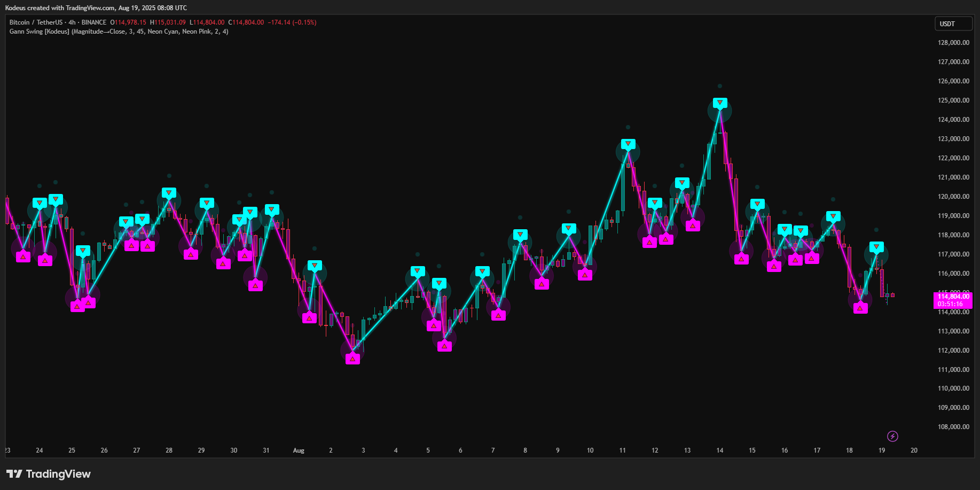The width and height of the screenshot is (980, 490).
Task: Click the cyan swing-high marker at Aug 11 peak
Action: tap(628, 144)
